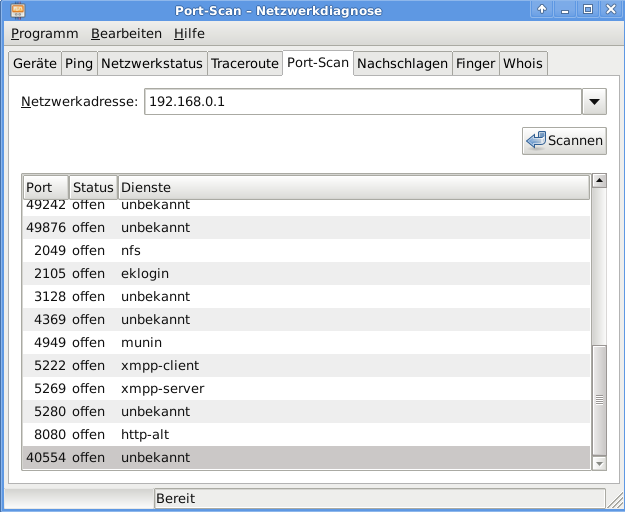
Task: Open the Bearbeiten menu
Action: click(126, 33)
